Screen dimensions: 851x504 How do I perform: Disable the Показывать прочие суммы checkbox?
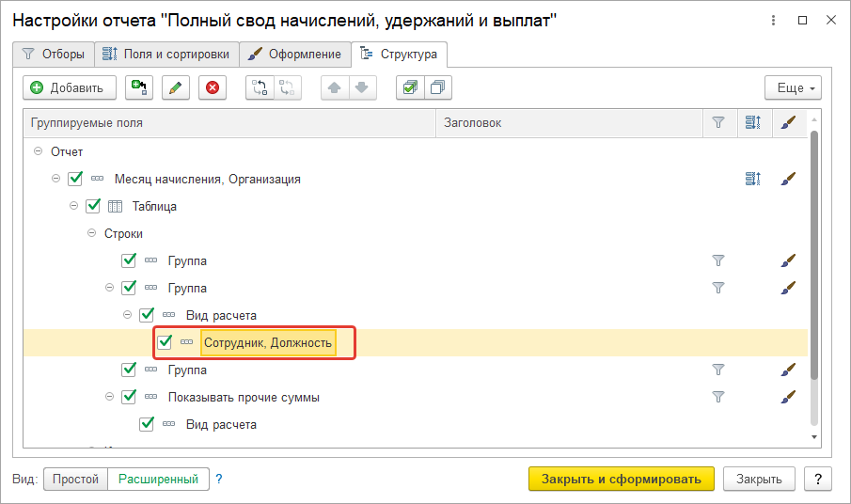pos(129,397)
